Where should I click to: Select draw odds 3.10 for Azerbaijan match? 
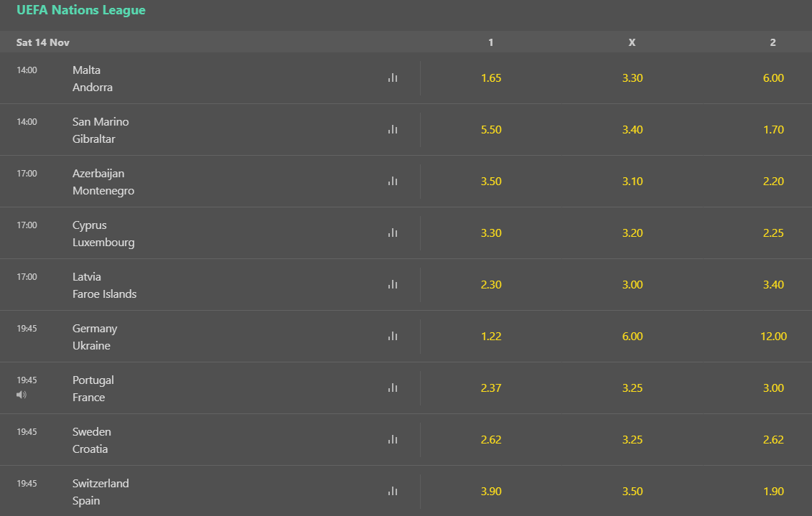tap(633, 181)
